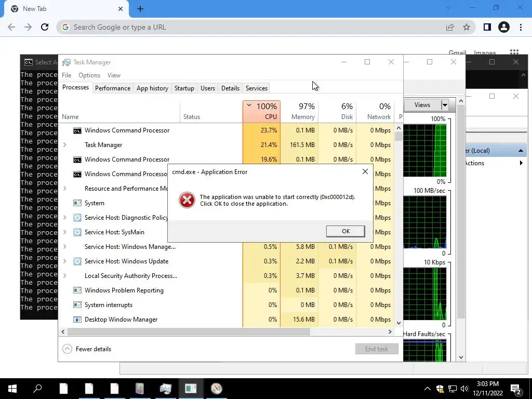This screenshot has width=532, height=399.
Task: Switch to the Users tab
Action: (x=208, y=88)
